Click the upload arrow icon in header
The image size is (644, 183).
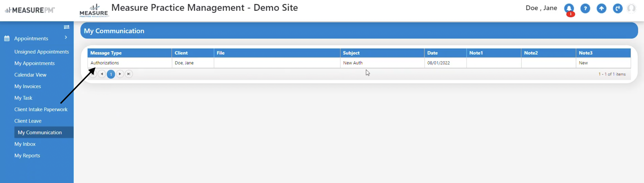click(602, 9)
